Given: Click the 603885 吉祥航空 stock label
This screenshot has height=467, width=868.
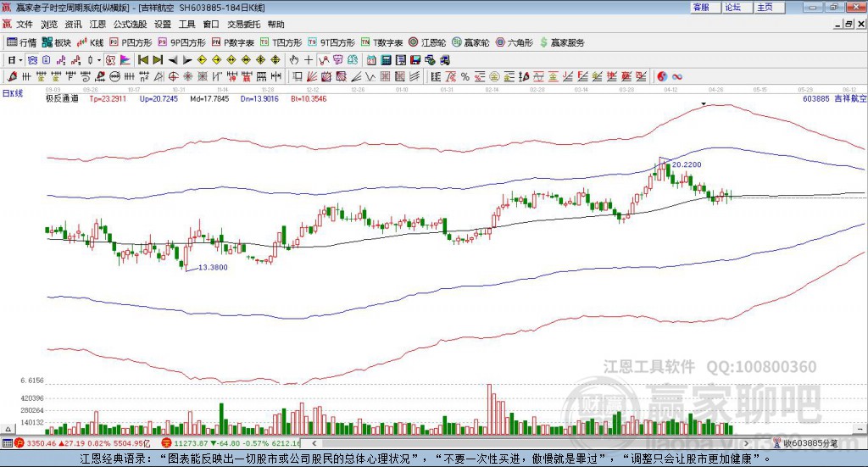Looking at the screenshot, I should tap(834, 98).
